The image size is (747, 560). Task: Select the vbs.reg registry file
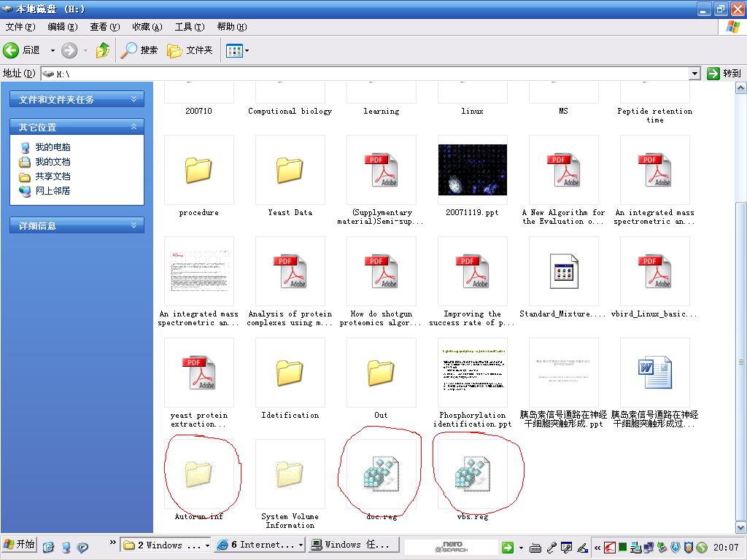coord(472,475)
